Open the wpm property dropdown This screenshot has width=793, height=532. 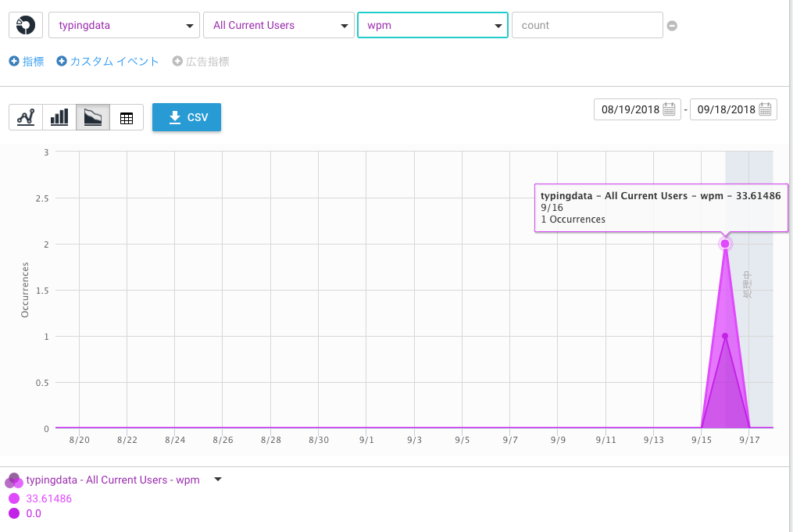click(x=432, y=25)
